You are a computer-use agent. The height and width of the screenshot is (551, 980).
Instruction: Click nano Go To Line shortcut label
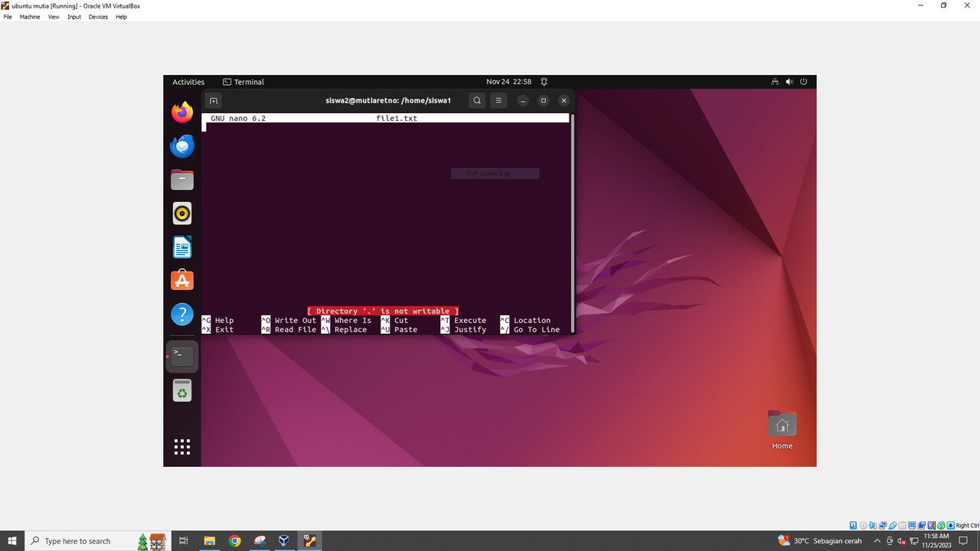point(537,330)
